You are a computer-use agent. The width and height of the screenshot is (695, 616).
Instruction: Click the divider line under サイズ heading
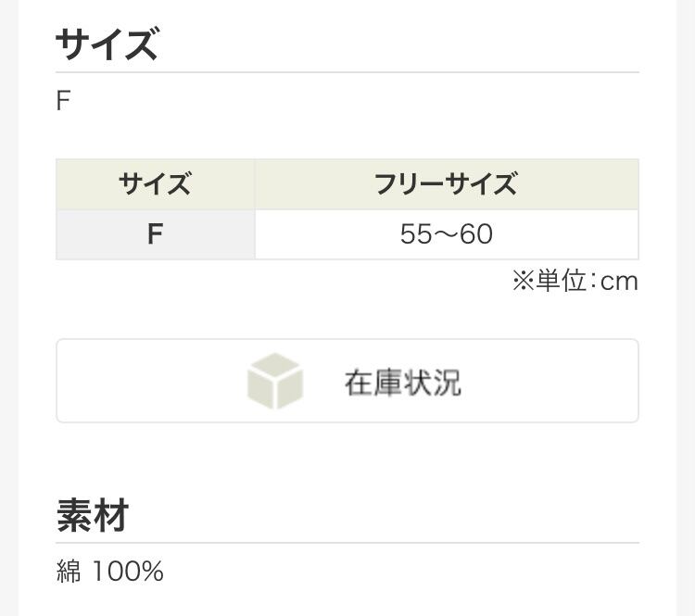point(347,72)
